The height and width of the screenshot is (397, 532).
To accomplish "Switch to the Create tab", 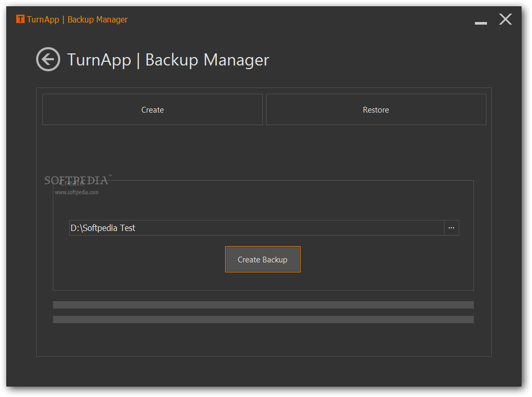I will [x=152, y=109].
